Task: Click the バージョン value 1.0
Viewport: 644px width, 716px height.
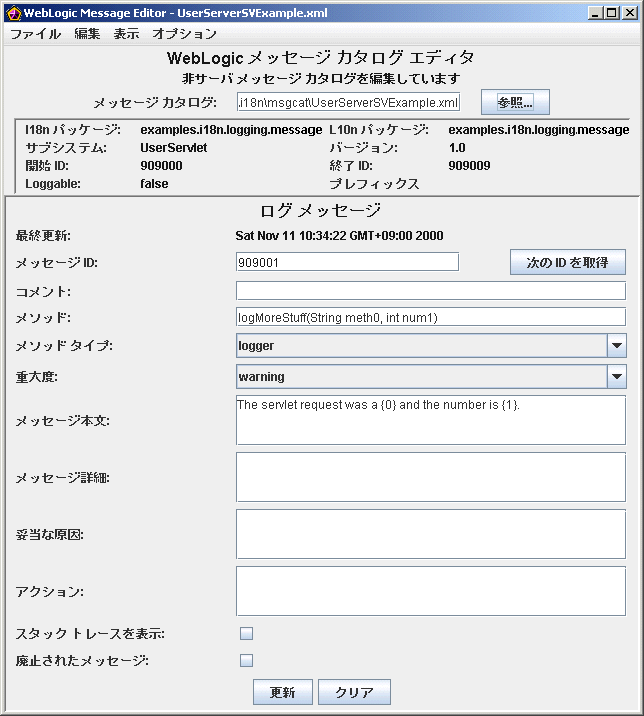Action: tap(457, 148)
